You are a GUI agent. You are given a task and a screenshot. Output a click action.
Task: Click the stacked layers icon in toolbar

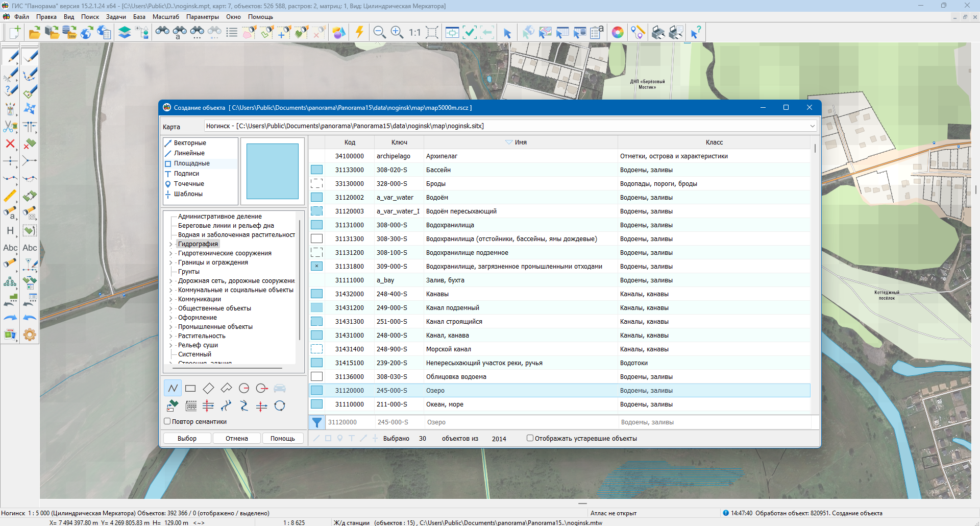(125, 32)
